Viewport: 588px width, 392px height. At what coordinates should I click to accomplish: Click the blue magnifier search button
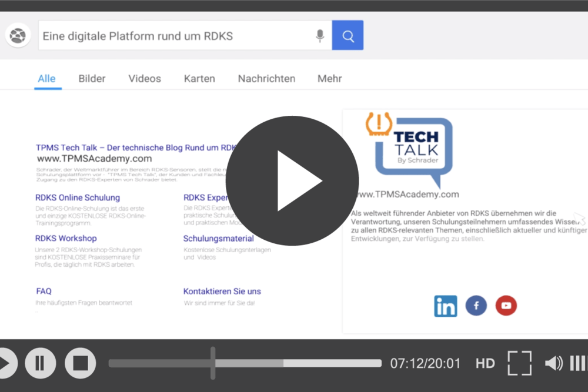[348, 35]
